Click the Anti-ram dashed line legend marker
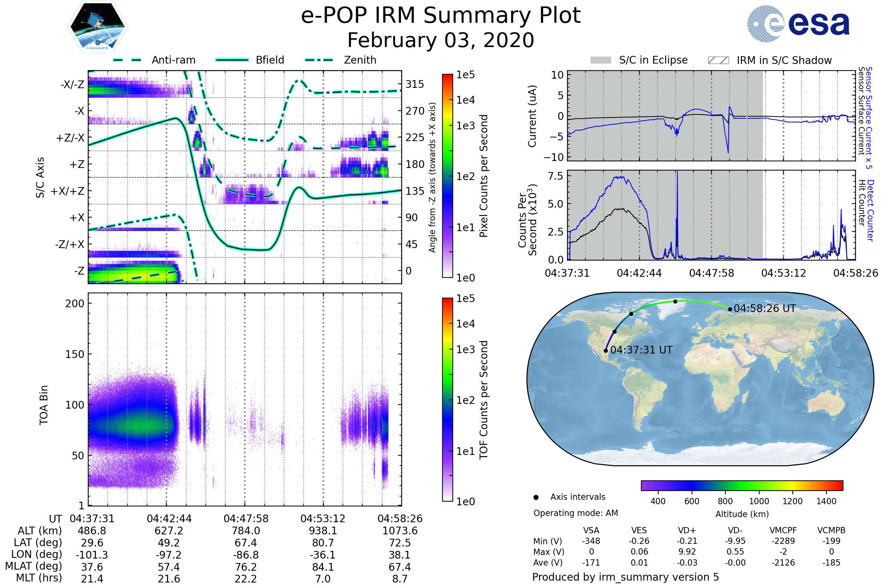The image size is (882, 588). (127, 60)
